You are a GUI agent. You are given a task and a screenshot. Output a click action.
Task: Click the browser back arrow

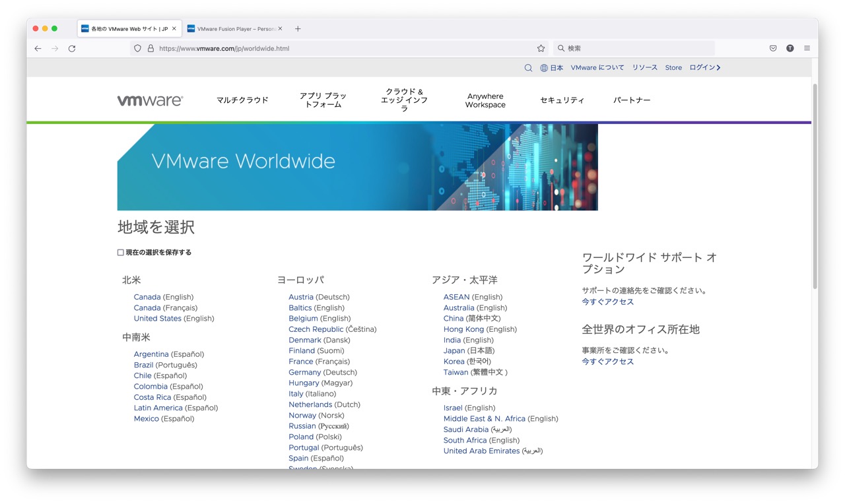click(38, 48)
